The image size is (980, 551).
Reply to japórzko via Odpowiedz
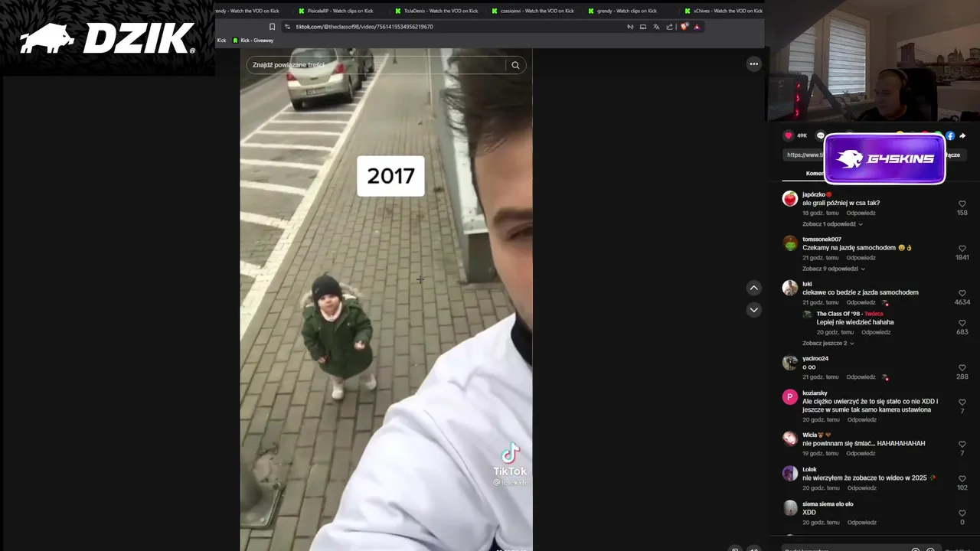click(x=861, y=213)
